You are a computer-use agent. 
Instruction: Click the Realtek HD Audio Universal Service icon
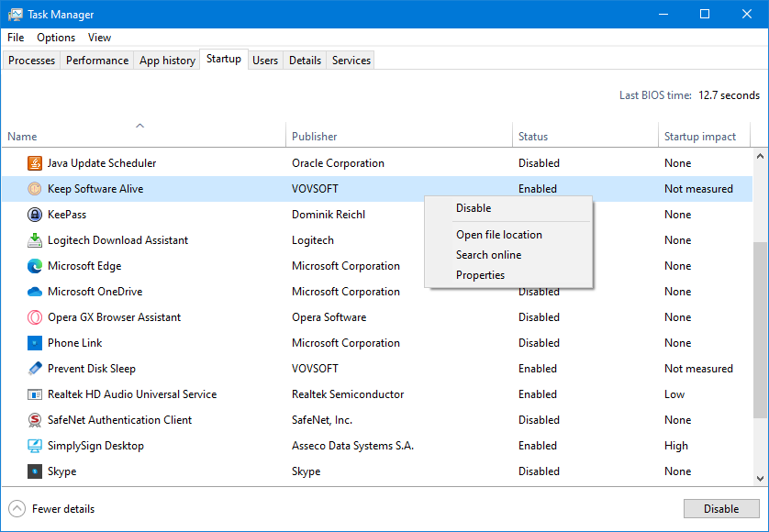click(x=34, y=394)
